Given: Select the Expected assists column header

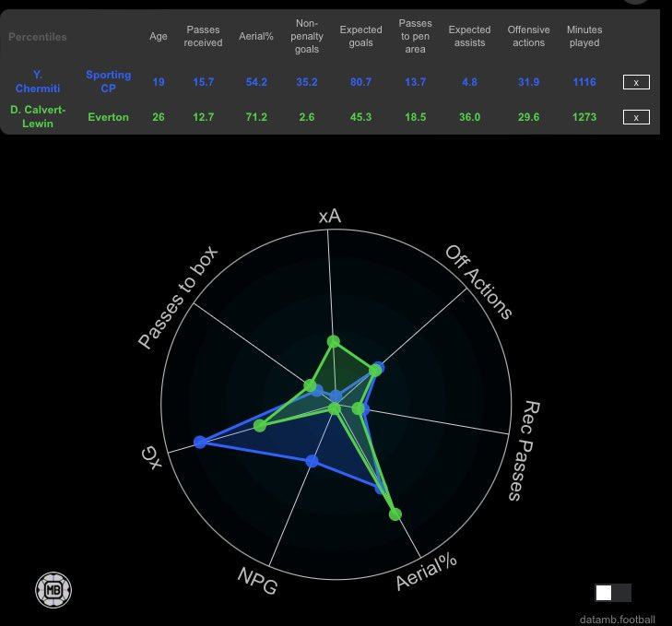Looking at the screenshot, I should pyautogui.click(x=470, y=37).
